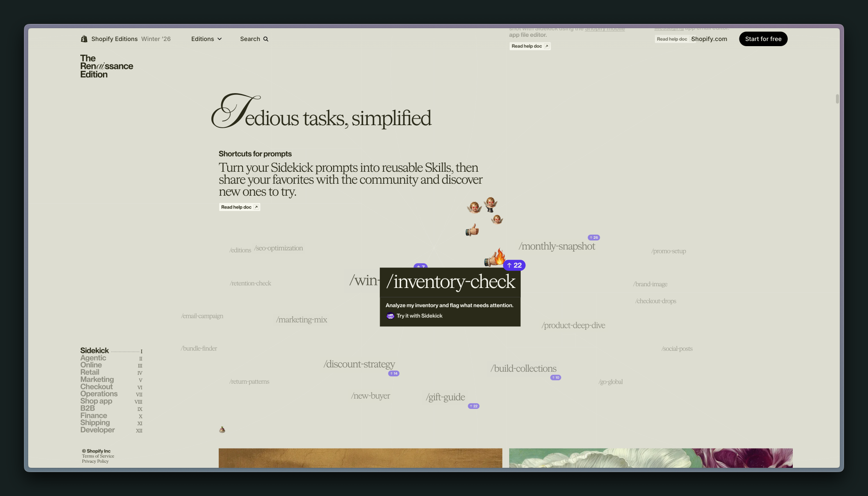Click the small poop emoji icon

(222, 429)
